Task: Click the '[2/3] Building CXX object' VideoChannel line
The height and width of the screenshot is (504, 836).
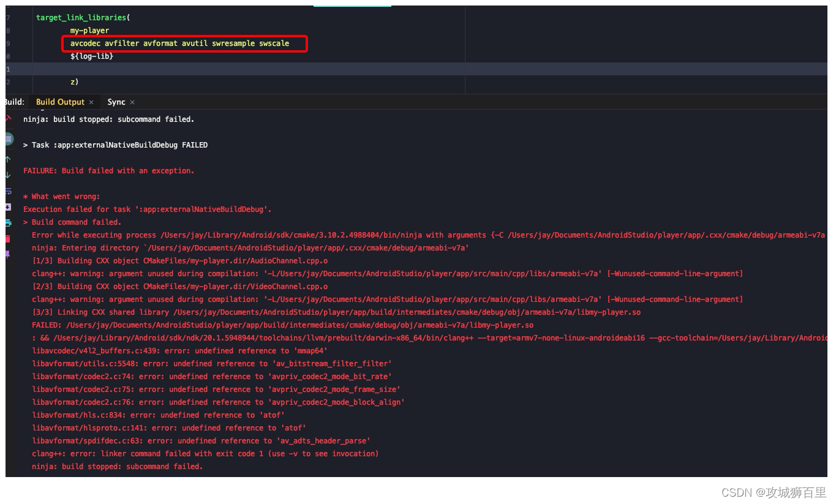Action: 180,287
